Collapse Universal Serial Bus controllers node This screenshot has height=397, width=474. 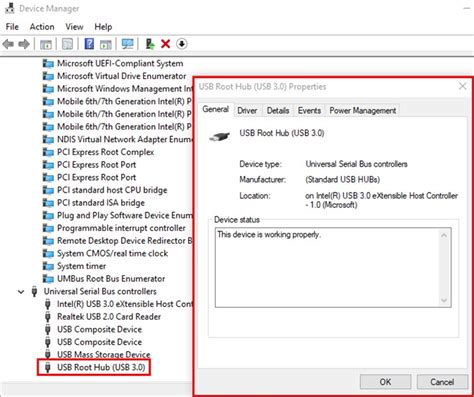coord(21,292)
